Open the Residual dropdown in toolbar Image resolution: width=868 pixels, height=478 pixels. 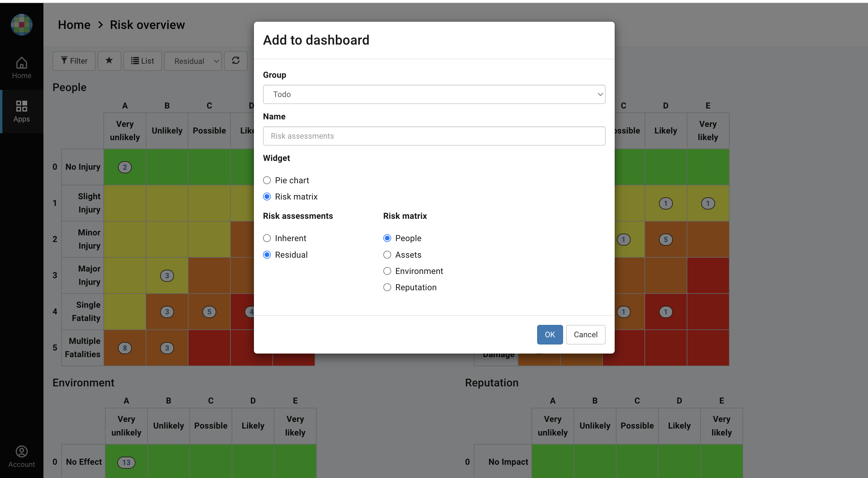click(193, 61)
